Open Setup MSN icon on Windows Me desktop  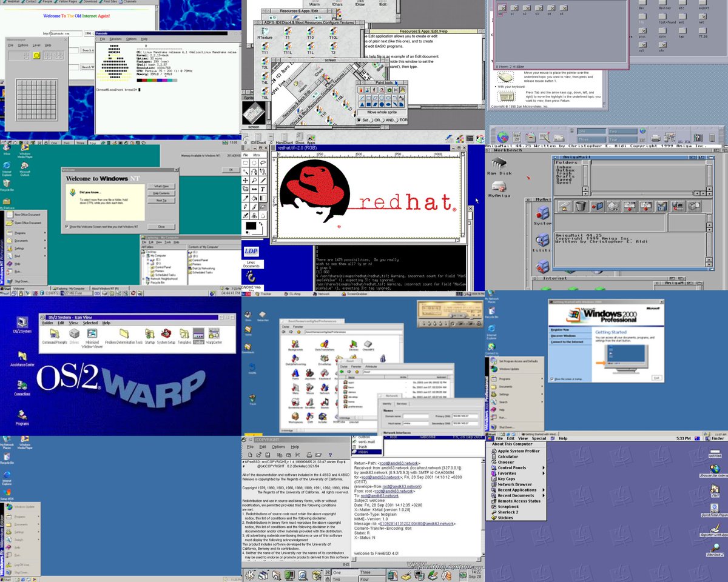pos(7,494)
